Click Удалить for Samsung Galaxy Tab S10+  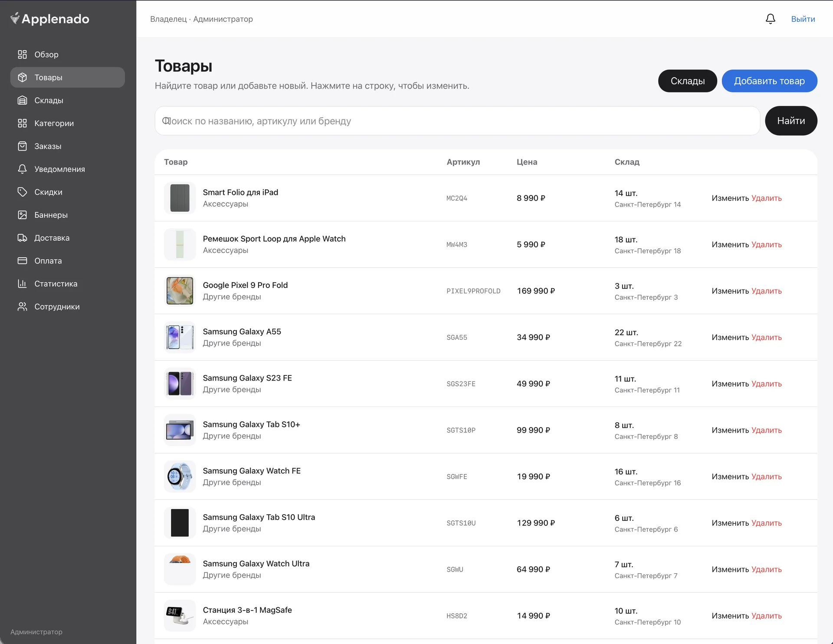point(766,430)
